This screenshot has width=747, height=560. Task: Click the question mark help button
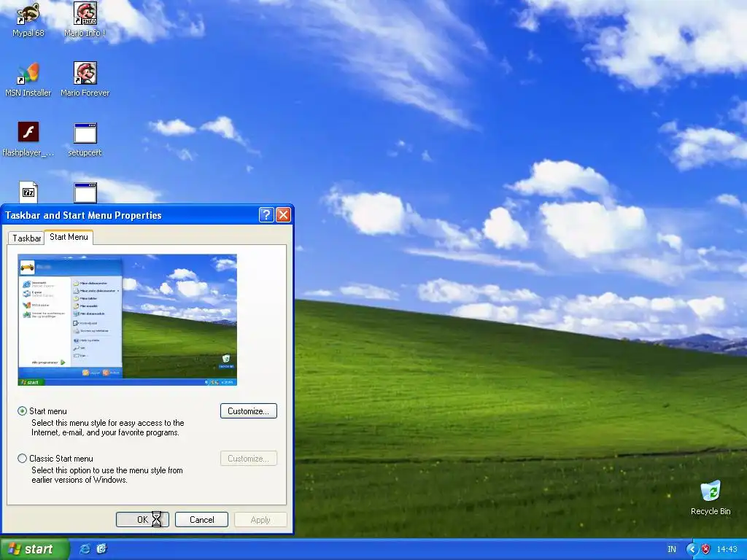click(x=266, y=215)
